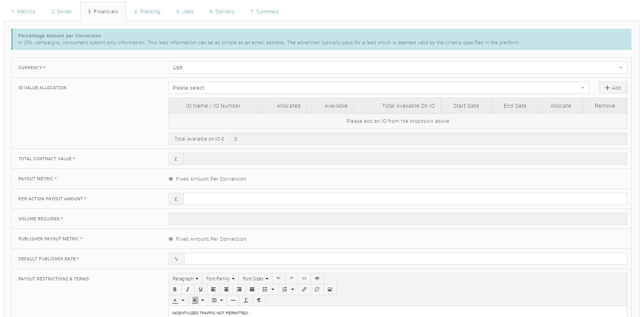Select Payout Metric Fixed Amount Per Conversion
644x317 pixels.
point(171,179)
